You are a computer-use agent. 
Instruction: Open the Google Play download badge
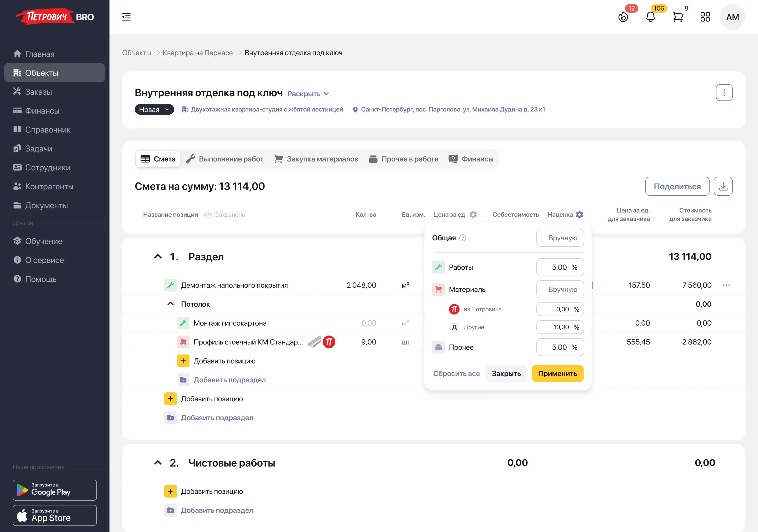55,490
